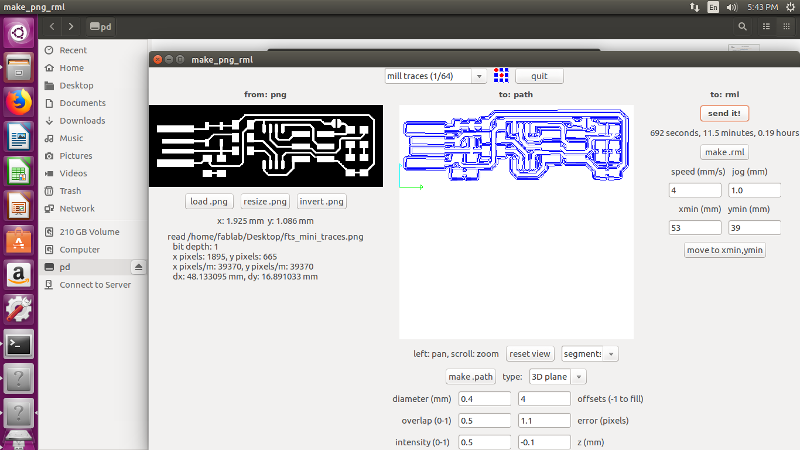Select Connect to Server in sidebar
This screenshot has width=800, height=450.
(x=95, y=285)
